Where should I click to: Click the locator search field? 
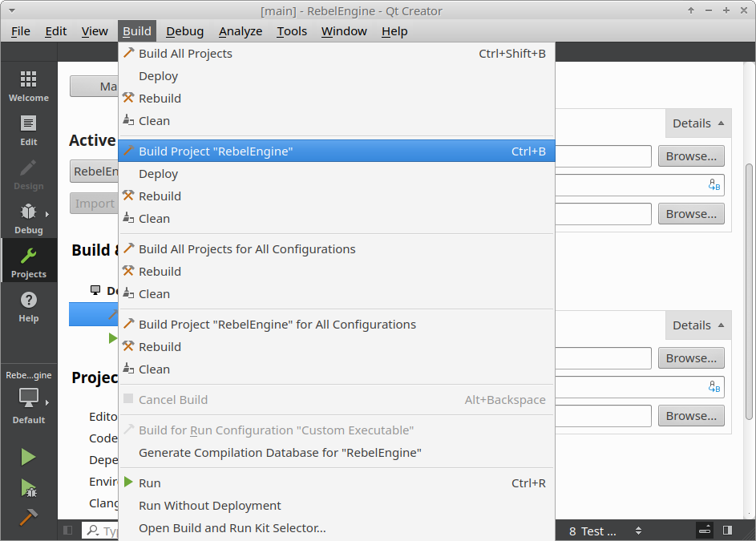(100, 531)
